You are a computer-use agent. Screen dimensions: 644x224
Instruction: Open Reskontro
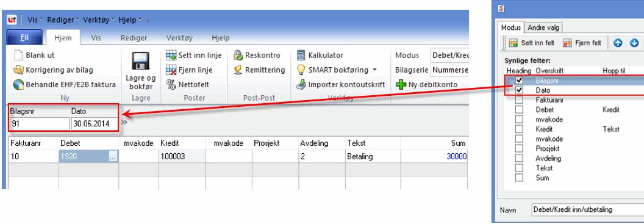pos(257,55)
